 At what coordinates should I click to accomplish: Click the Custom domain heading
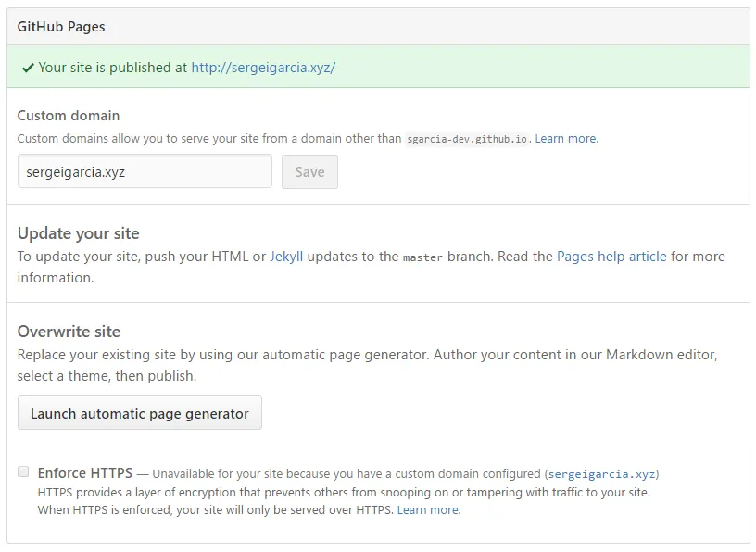pyautogui.click(x=69, y=116)
